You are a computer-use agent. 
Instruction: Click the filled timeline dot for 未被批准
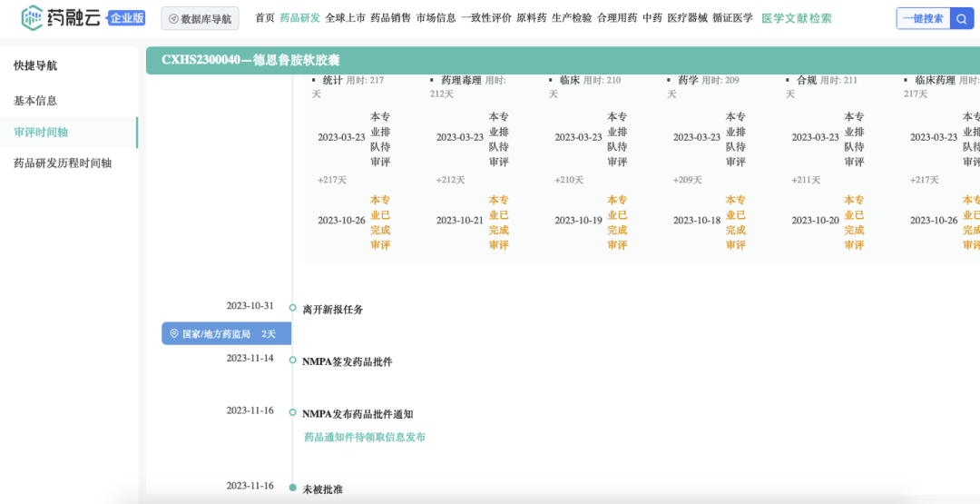292,488
